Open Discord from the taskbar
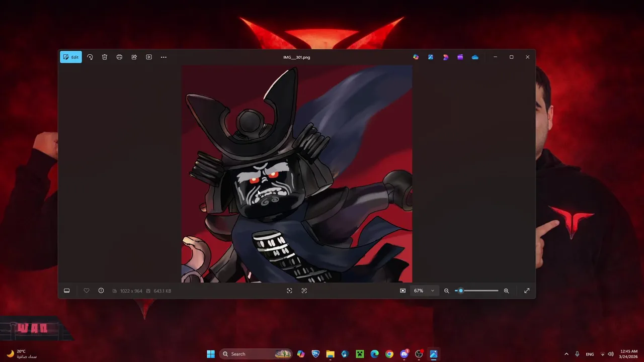 point(404,354)
